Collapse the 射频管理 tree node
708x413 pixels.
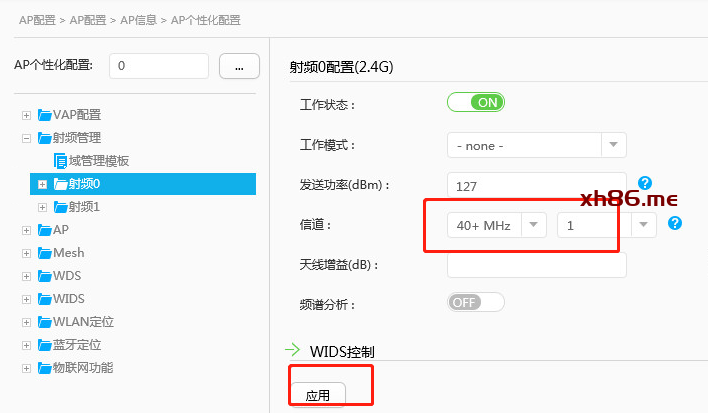coord(27,138)
